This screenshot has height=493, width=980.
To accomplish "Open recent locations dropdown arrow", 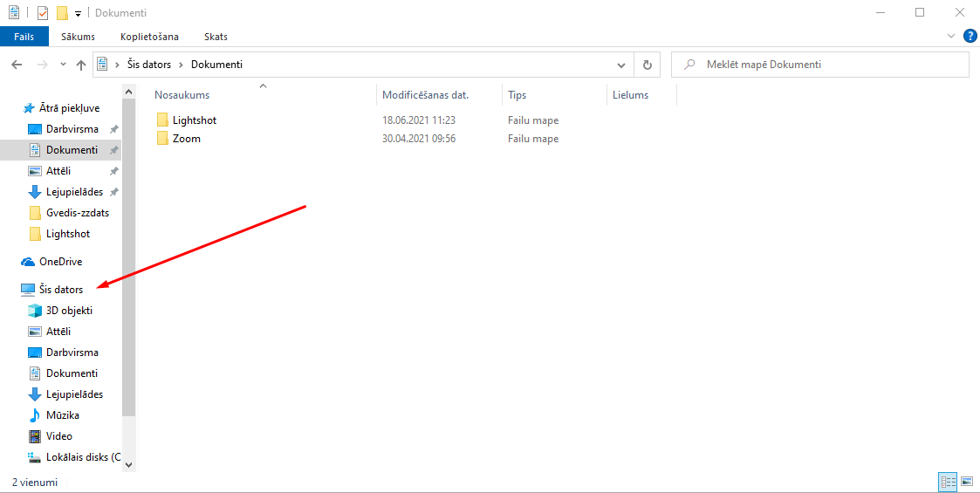I will coord(63,65).
